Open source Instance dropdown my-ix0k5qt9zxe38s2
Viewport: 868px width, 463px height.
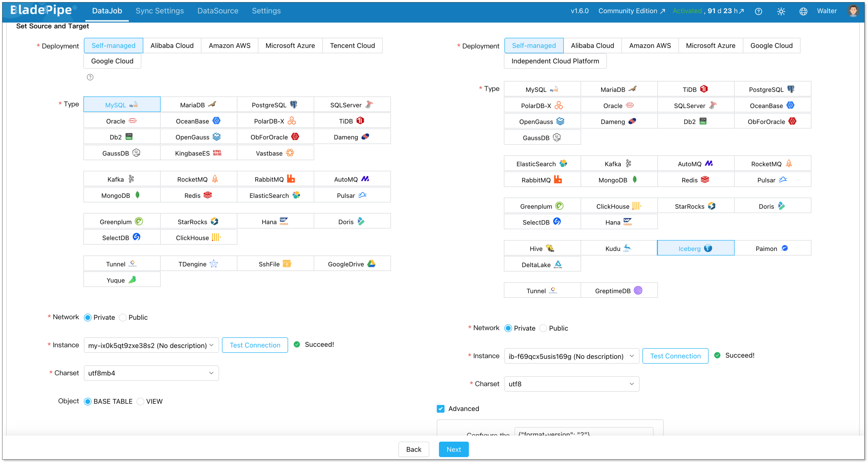[x=151, y=345]
